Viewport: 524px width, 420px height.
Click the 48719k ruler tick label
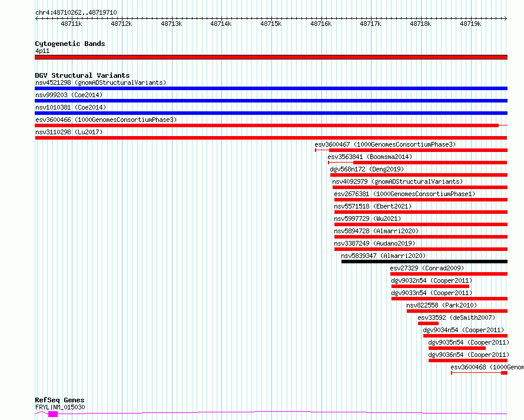click(x=470, y=24)
